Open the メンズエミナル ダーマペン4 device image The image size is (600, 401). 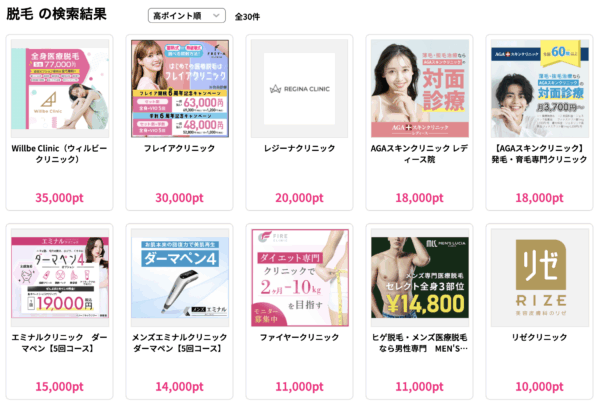tap(180, 277)
